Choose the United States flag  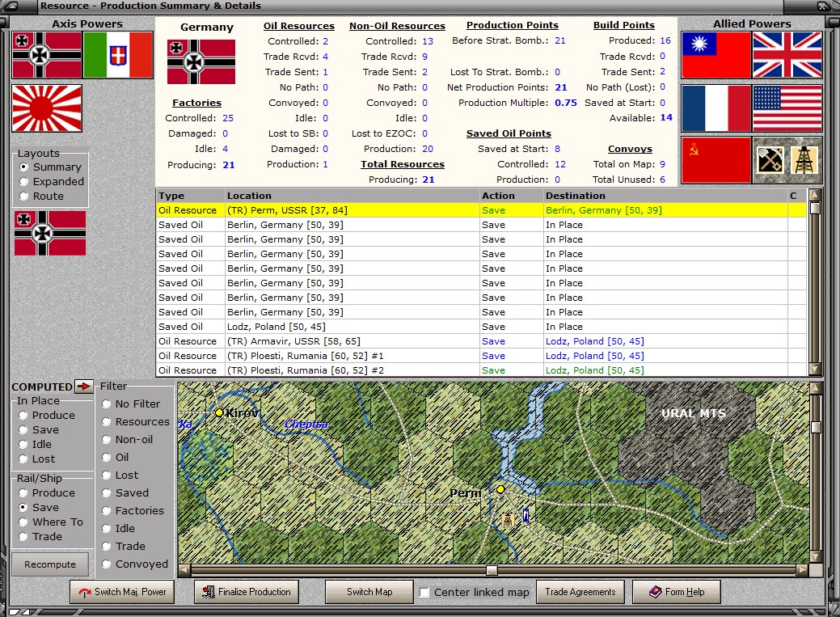787,108
